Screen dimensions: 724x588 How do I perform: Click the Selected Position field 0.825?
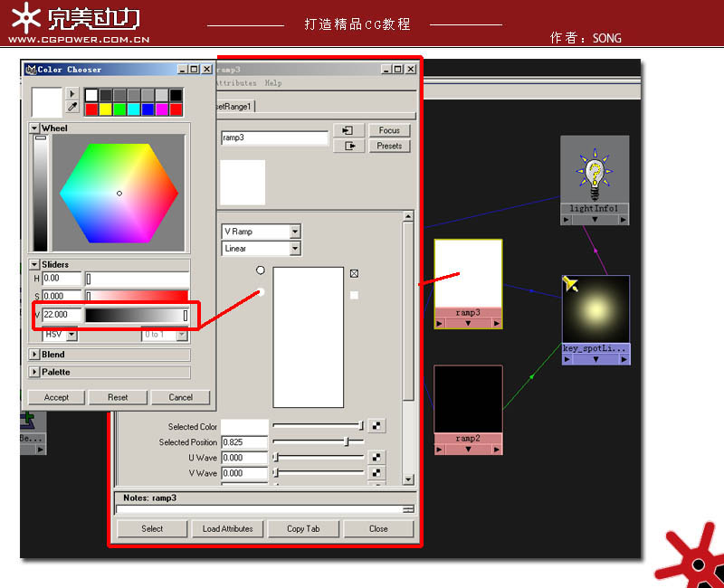[x=244, y=442]
